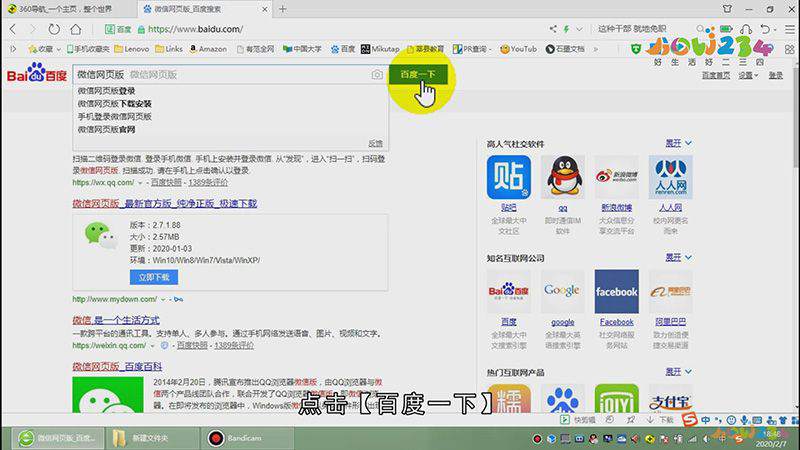Open the YouTub bookmark
The height and width of the screenshot is (450, 800).
point(518,49)
